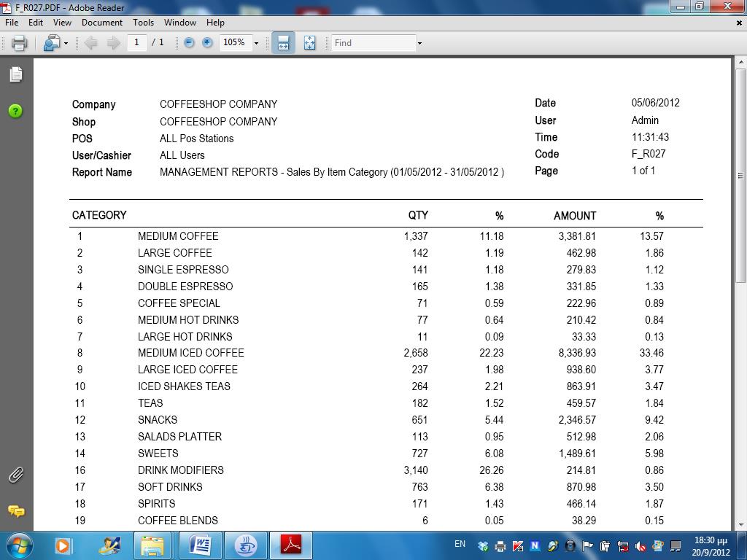This screenshot has width=747, height=560.
Task: Open the Document menu
Action: coord(102,23)
